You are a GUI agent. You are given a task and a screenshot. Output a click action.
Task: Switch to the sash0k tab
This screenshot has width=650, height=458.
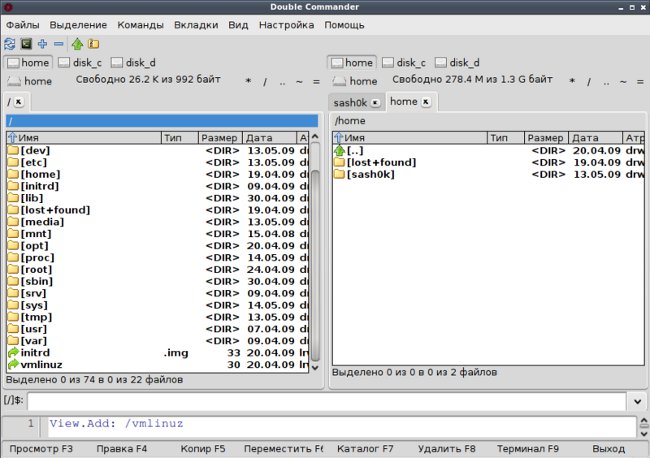coord(350,102)
